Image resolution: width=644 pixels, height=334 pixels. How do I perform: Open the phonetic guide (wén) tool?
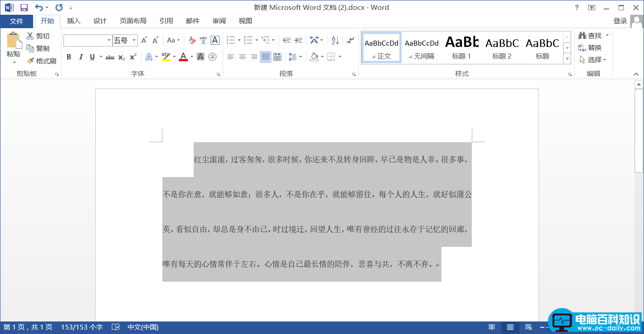click(x=203, y=40)
